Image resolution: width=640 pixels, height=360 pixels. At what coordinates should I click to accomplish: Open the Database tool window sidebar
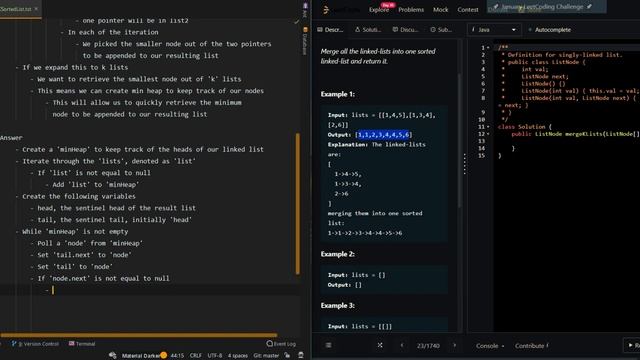[x=305, y=41]
